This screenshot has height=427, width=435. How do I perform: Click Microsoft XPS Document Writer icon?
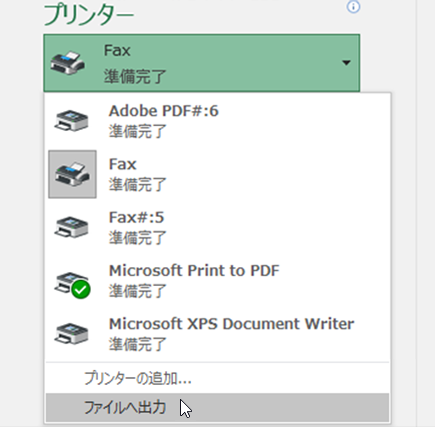coord(71,333)
